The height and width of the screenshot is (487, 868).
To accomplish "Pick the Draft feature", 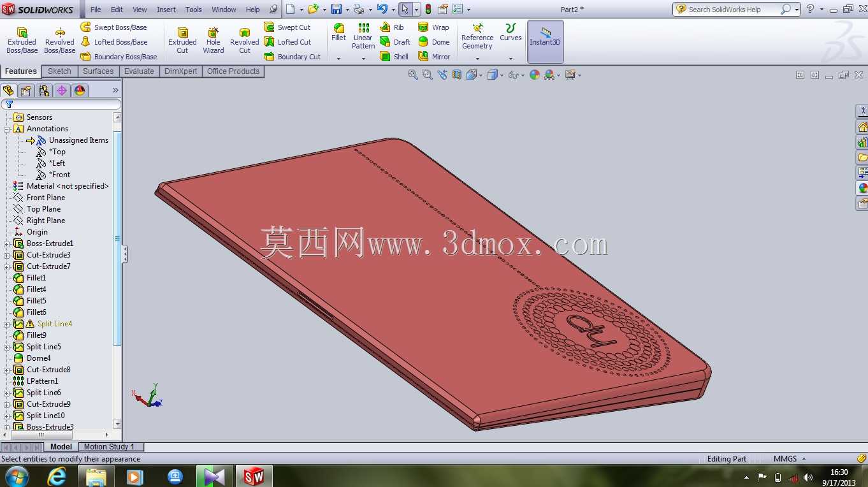I will (395, 42).
